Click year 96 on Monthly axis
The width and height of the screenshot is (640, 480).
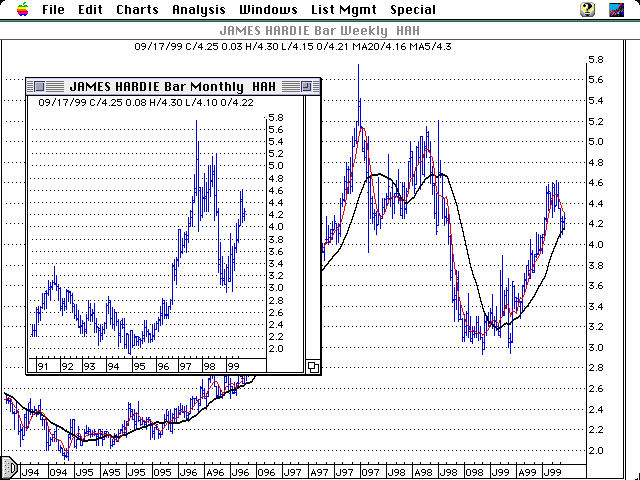tap(163, 366)
